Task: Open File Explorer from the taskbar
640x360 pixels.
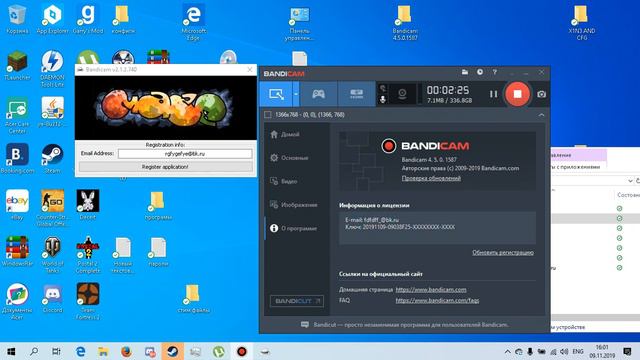Action: 103,351
